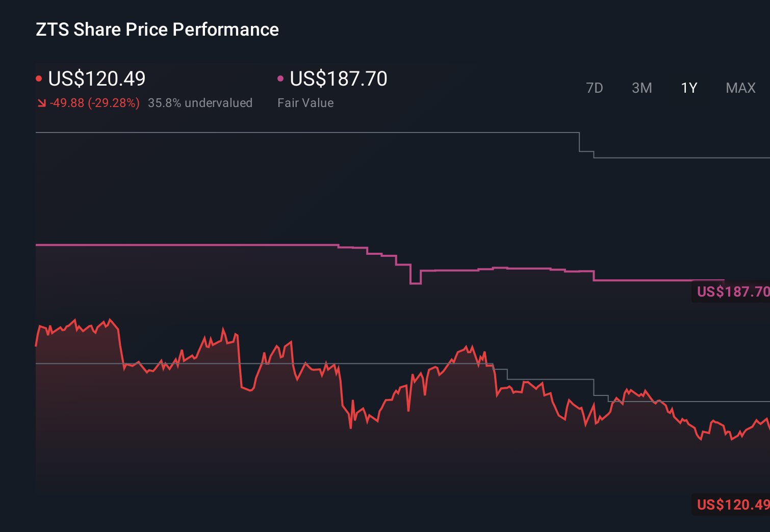Click the ZTS Share Price Performance title
This screenshot has height=532, width=770.
(x=157, y=29)
